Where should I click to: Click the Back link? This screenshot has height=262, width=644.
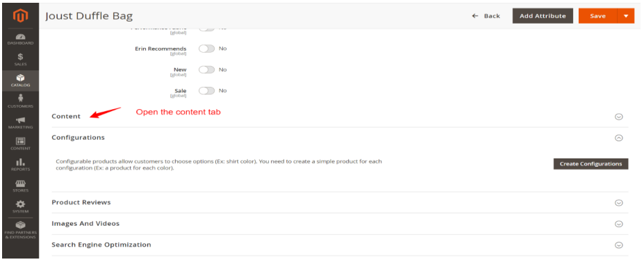coord(486,16)
